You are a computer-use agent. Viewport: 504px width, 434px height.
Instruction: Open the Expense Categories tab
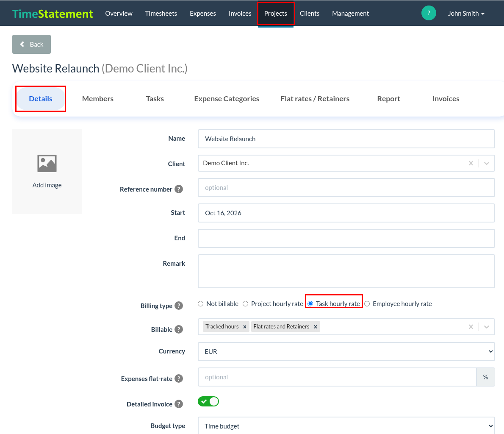pyautogui.click(x=227, y=99)
